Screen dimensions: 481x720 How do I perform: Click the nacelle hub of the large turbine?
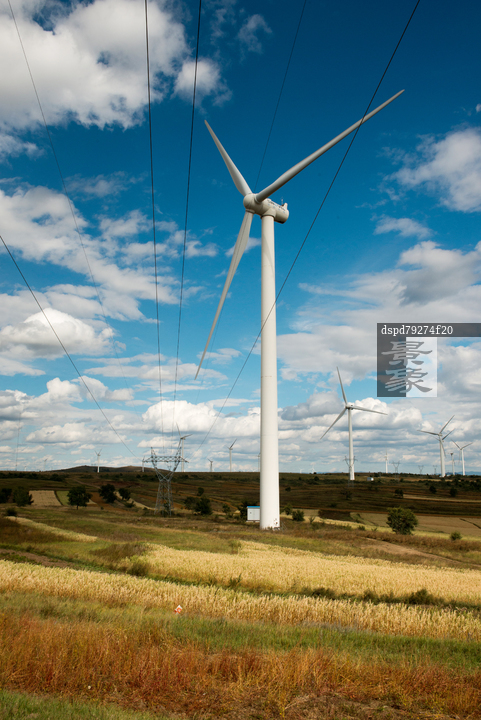pyautogui.click(x=266, y=208)
